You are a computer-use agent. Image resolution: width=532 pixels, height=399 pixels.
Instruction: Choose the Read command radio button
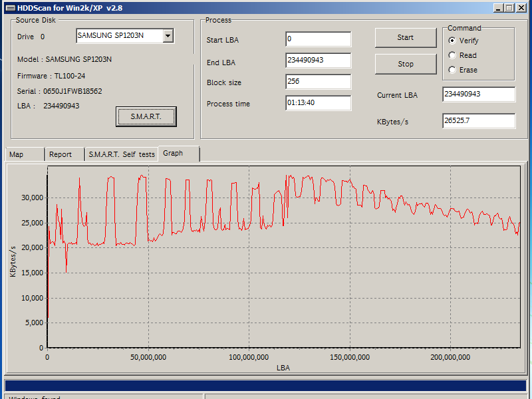coord(453,55)
